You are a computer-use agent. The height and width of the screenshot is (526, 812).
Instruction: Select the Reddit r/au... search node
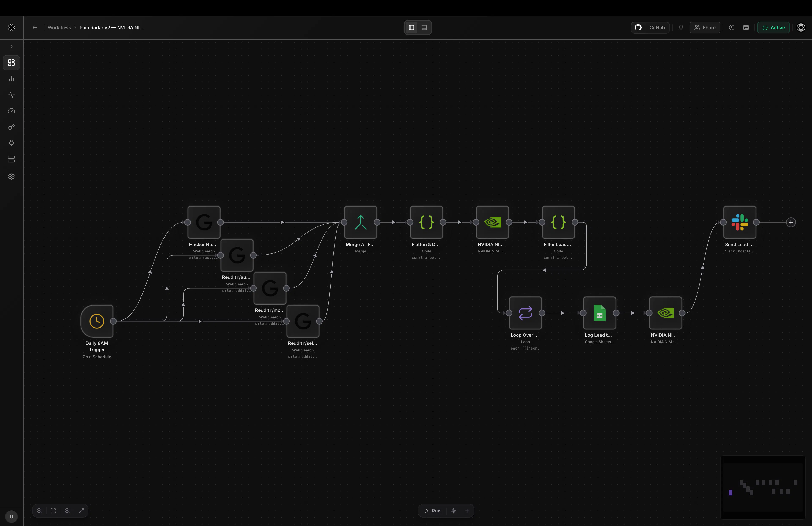pos(237,255)
